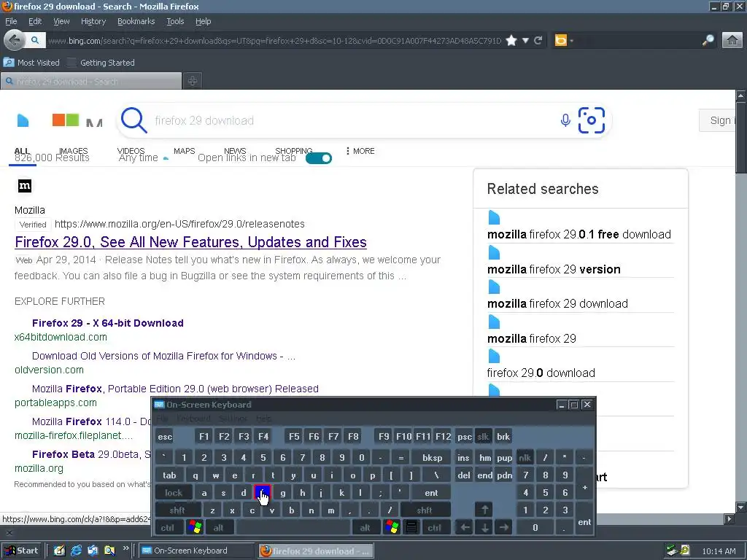747x560 pixels.
Task: Expand the quick launch overflow chevron
Action: (125, 548)
